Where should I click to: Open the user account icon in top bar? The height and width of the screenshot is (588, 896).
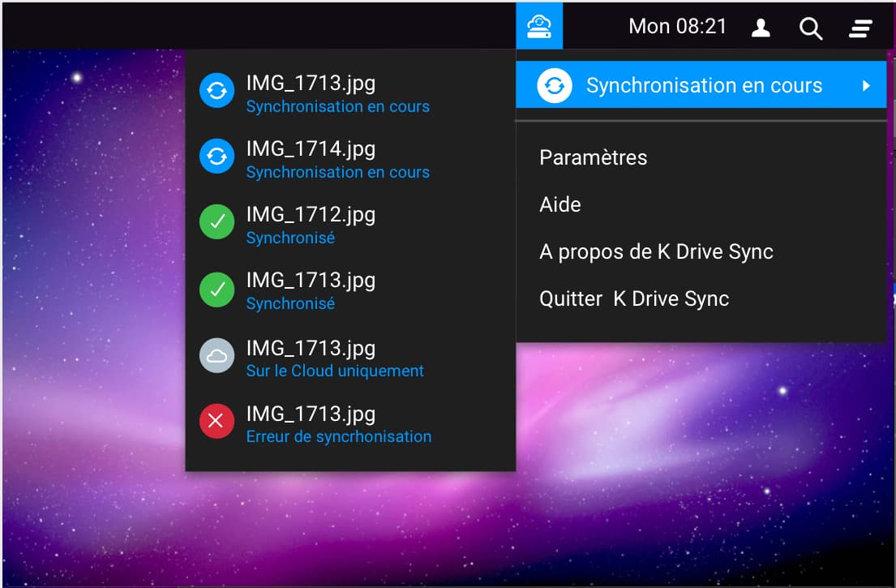click(x=761, y=28)
